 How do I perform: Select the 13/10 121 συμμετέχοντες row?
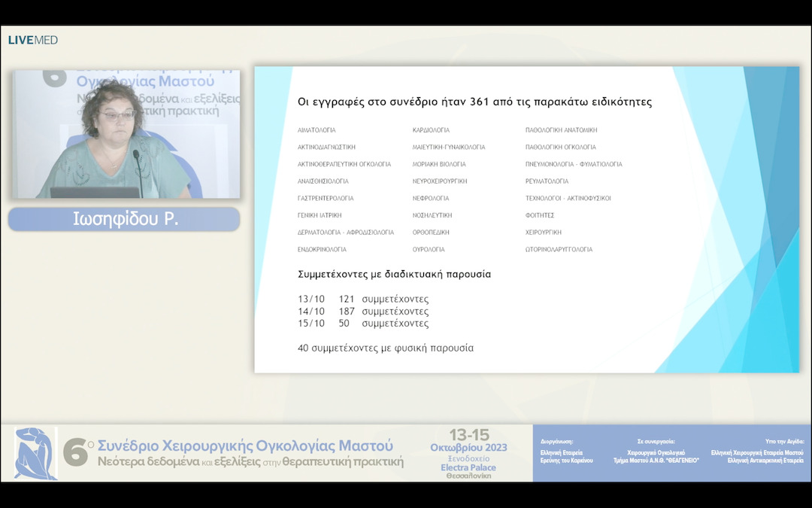(363, 300)
